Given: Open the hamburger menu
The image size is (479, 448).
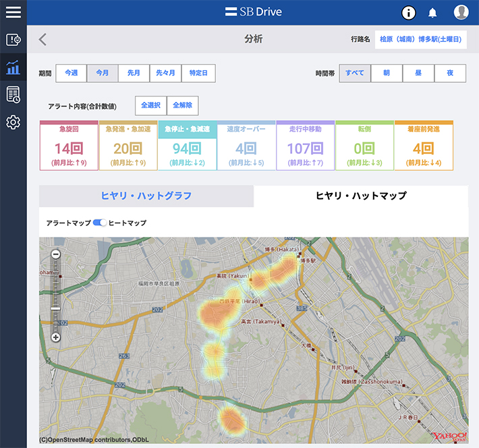Looking at the screenshot, I should 13,12.
